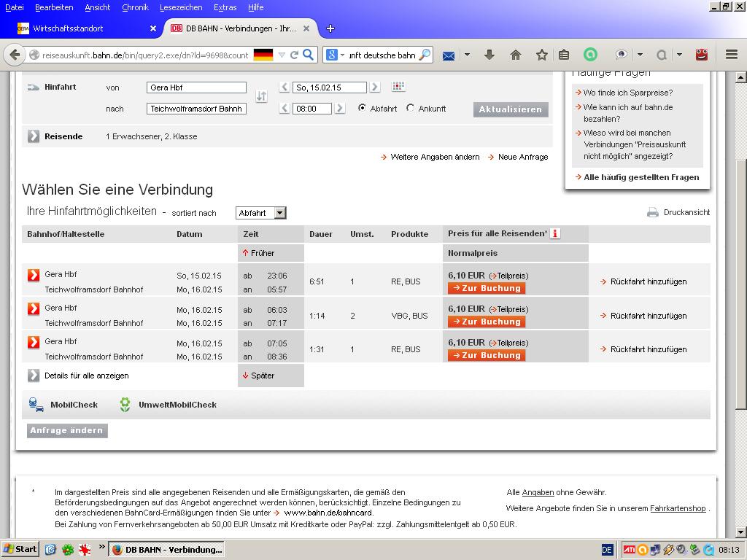The image size is (747, 560).
Task: Click the Anfrage ändern button
Action: click(x=67, y=430)
